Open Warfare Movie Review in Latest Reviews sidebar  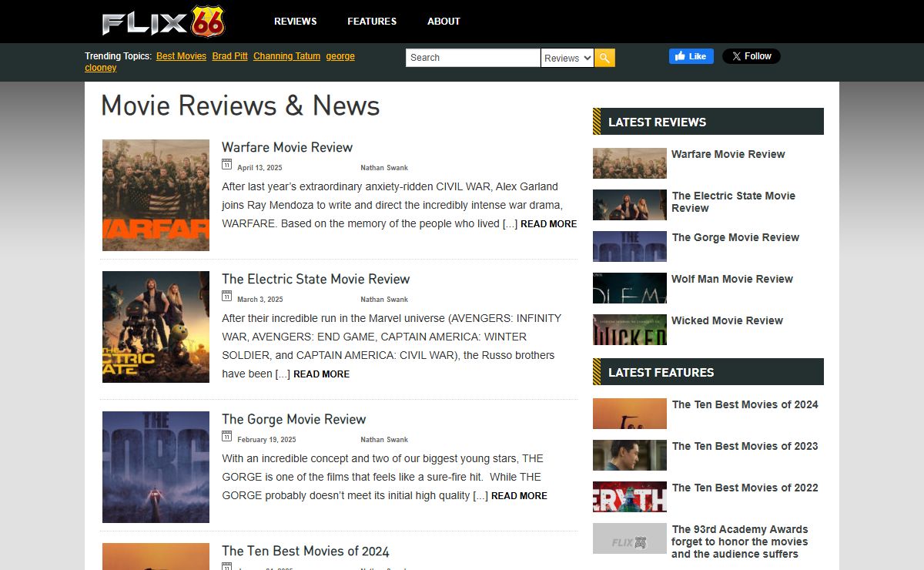pyautogui.click(x=728, y=154)
